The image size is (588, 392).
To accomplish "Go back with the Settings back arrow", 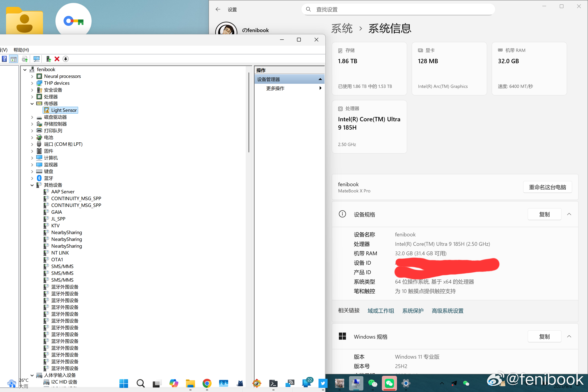I will tap(218, 9).
